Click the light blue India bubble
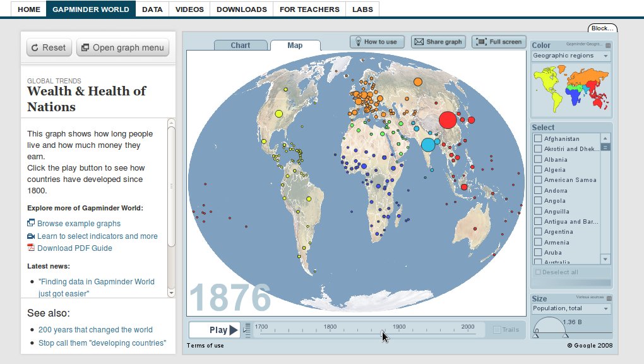644x364 pixels. coord(428,145)
